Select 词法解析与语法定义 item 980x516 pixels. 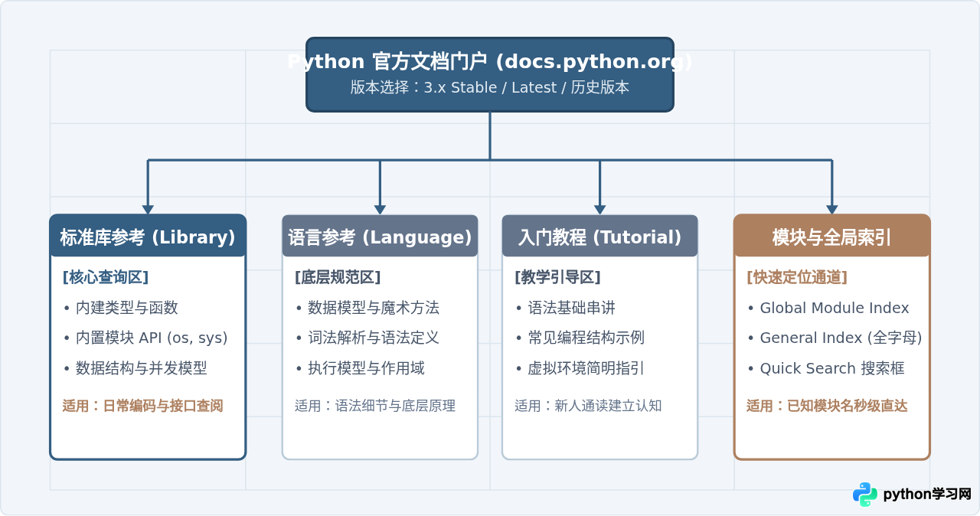tap(367, 338)
